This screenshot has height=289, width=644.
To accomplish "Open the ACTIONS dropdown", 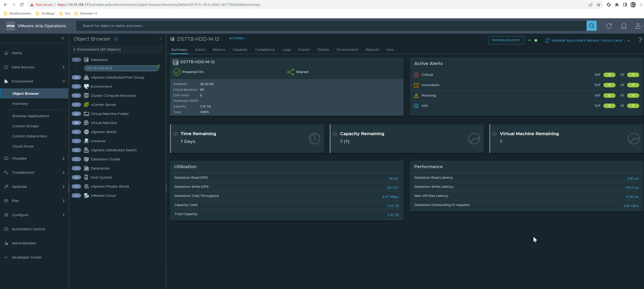I will pyautogui.click(x=237, y=38).
